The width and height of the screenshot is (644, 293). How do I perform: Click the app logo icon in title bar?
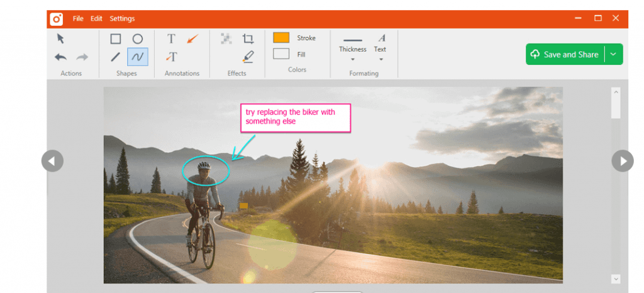click(56, 19)
